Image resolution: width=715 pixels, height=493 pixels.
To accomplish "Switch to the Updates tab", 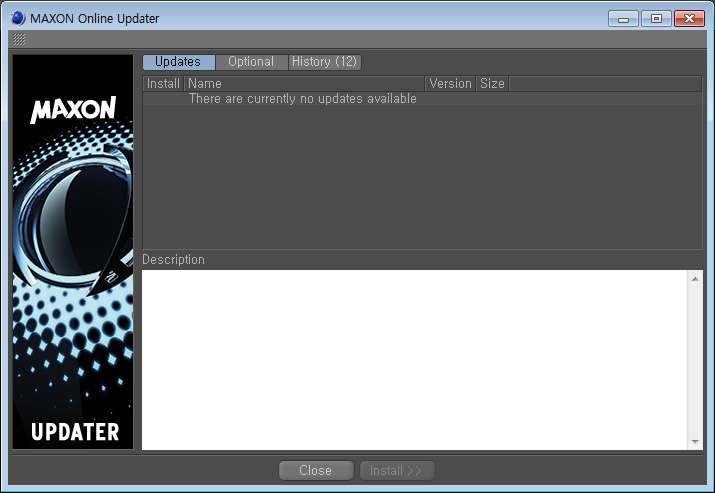I will 178,62.
